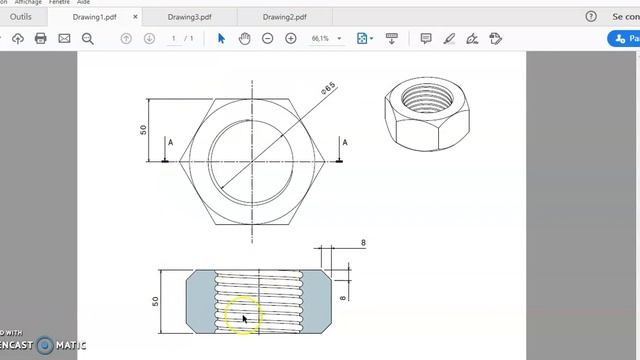The image size is (640, 360).
Task: Send file by email envelope icon
Action: (x=64, y=39)
